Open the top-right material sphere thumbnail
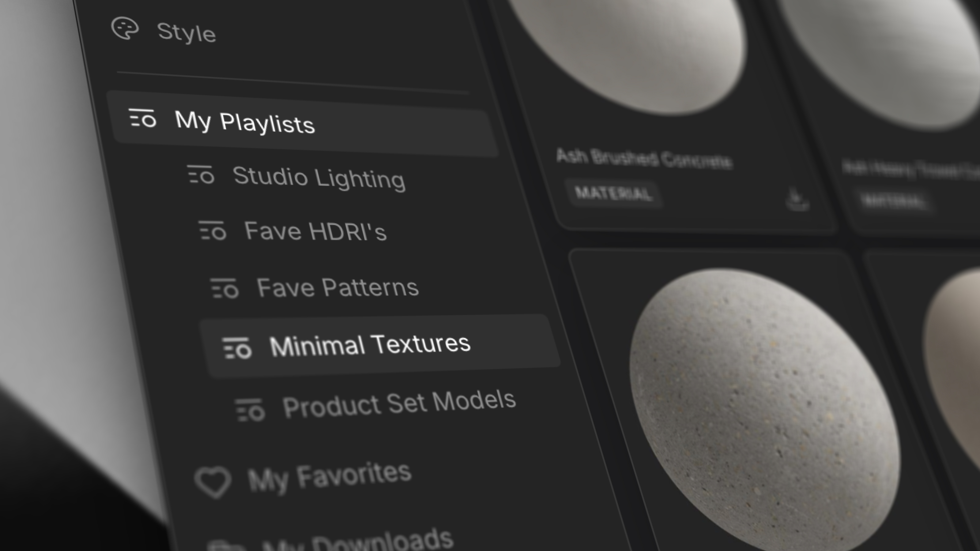This screenshot has height=551, width=980. click(x=886, y=57)
